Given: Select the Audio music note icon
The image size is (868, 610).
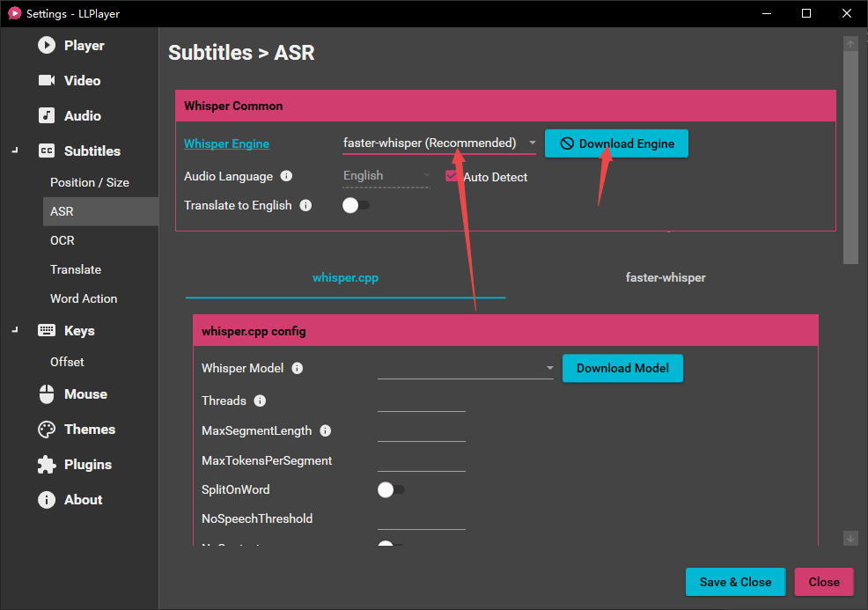Looking at the screenshot, I should coord(47,116).
